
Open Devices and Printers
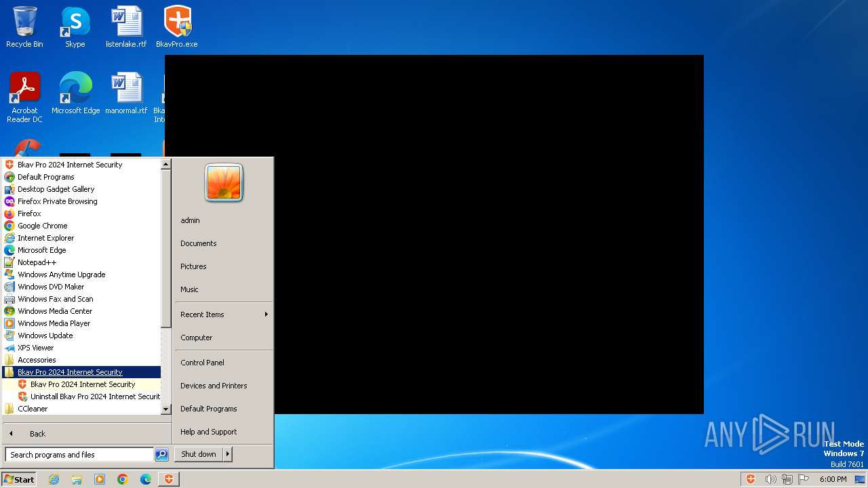tap(224, 386)
